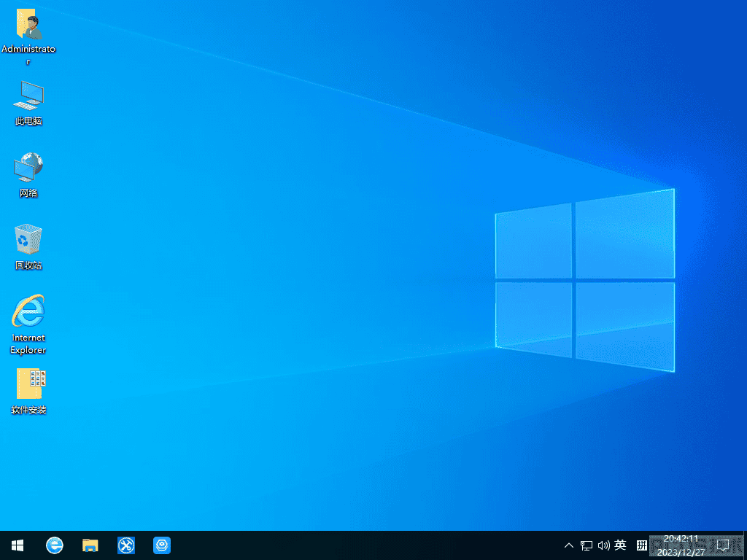Expand the hidden system tray icons chevron

[x=569, y=545]
